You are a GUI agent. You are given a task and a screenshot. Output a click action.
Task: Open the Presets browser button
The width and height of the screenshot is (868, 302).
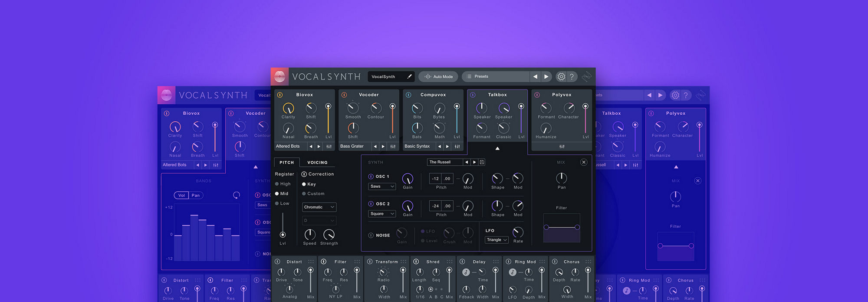click(x=496, y=76)
